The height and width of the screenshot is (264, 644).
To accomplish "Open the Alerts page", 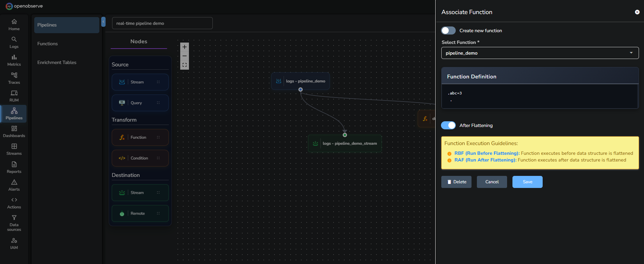I will pos(14,185).
